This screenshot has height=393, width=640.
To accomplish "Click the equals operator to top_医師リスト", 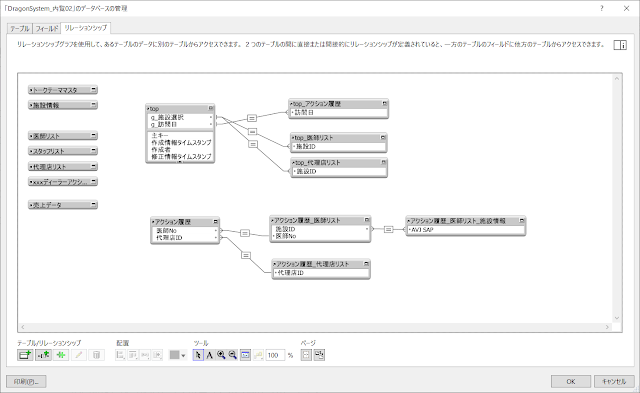I will point(252,131).
